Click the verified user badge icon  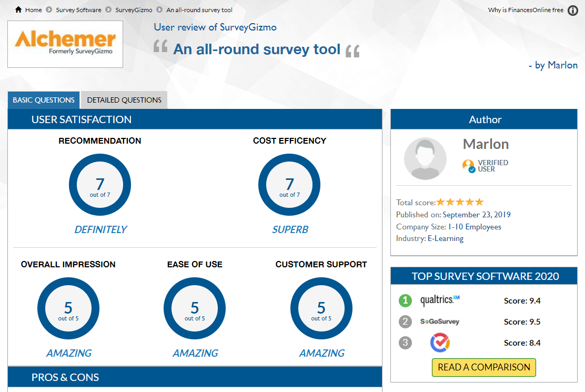click(468, 166)
